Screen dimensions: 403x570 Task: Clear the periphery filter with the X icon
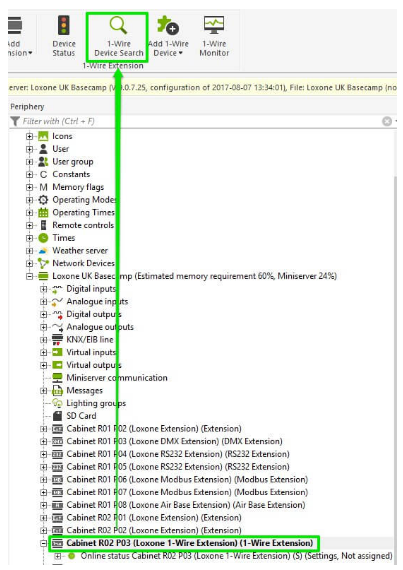387,121
